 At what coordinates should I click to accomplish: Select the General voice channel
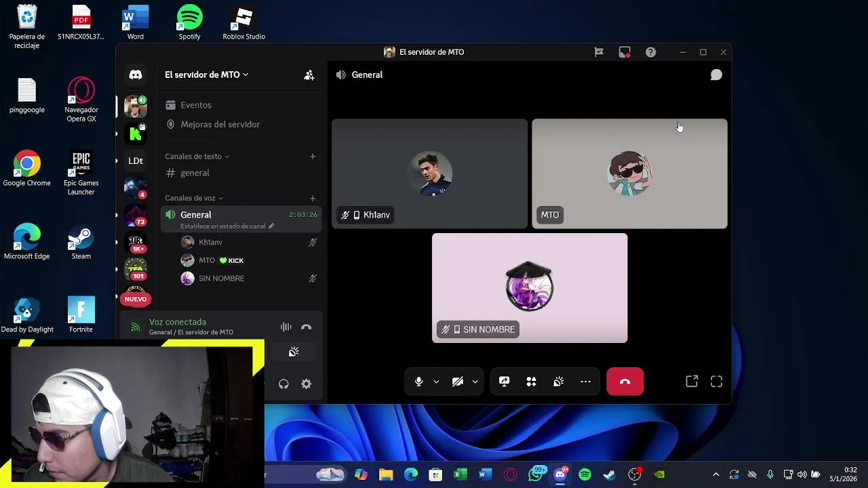pyautogui.click(x=241, y=218)
